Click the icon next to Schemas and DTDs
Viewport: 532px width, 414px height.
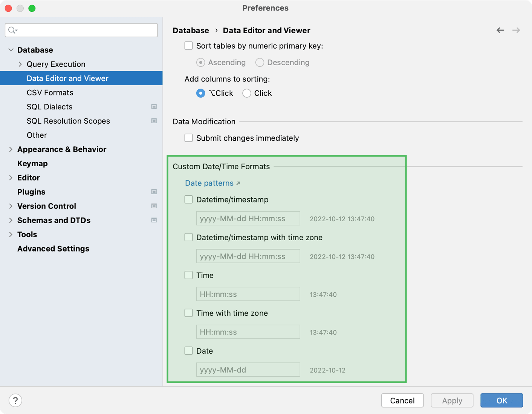click(154, 220)
